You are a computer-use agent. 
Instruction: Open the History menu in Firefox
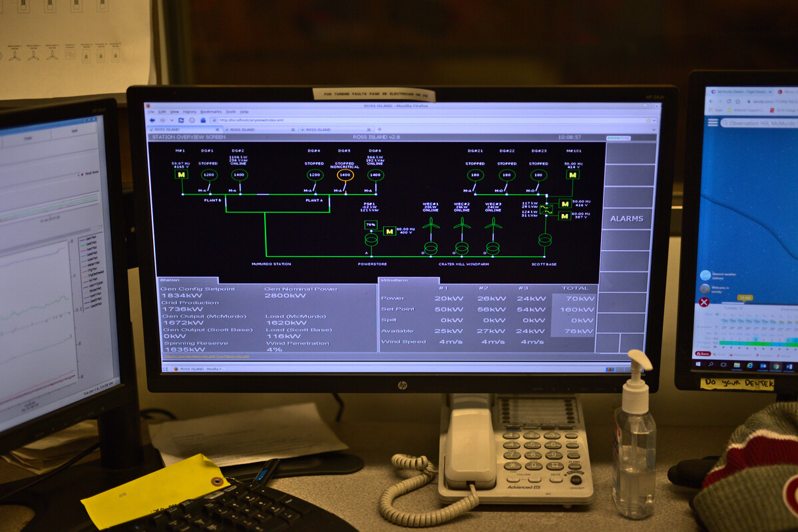189,112
